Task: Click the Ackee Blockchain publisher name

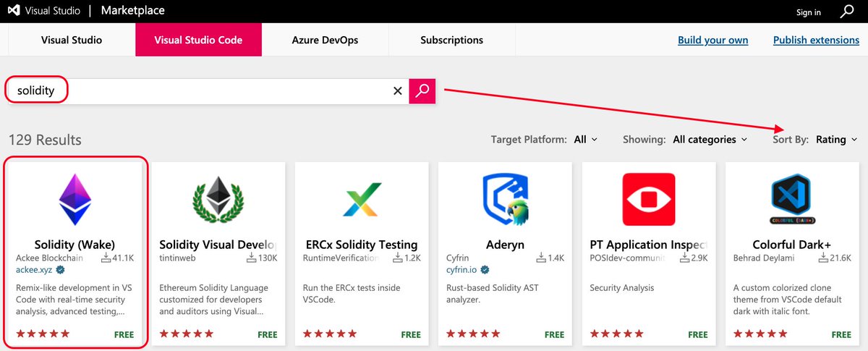Action: pos(49,258)
